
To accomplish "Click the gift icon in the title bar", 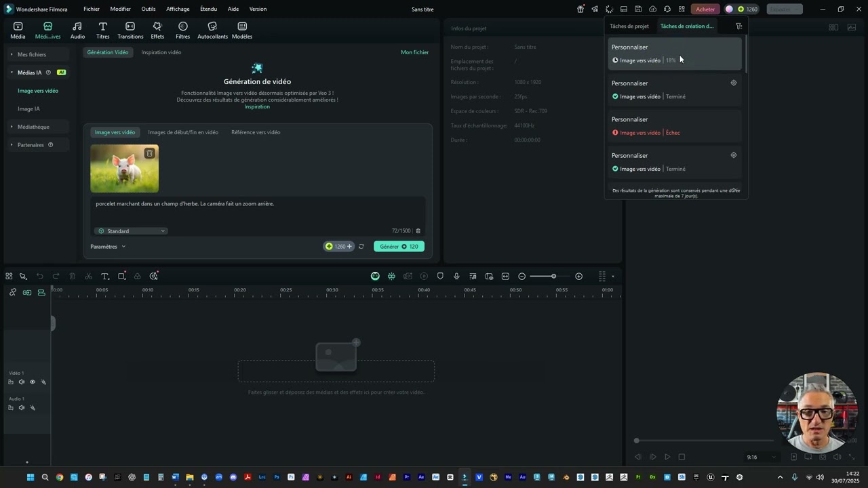I will click(x=580, y=9).
